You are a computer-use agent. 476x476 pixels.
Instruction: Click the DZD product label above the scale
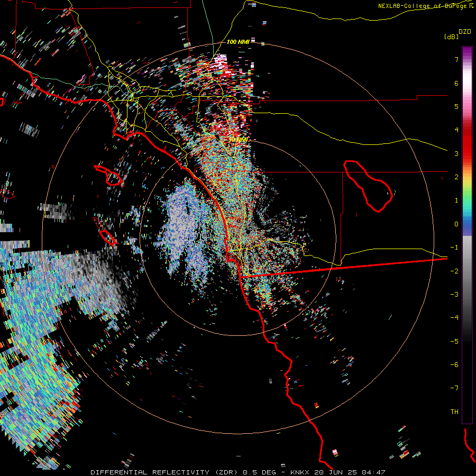(465, 32)
